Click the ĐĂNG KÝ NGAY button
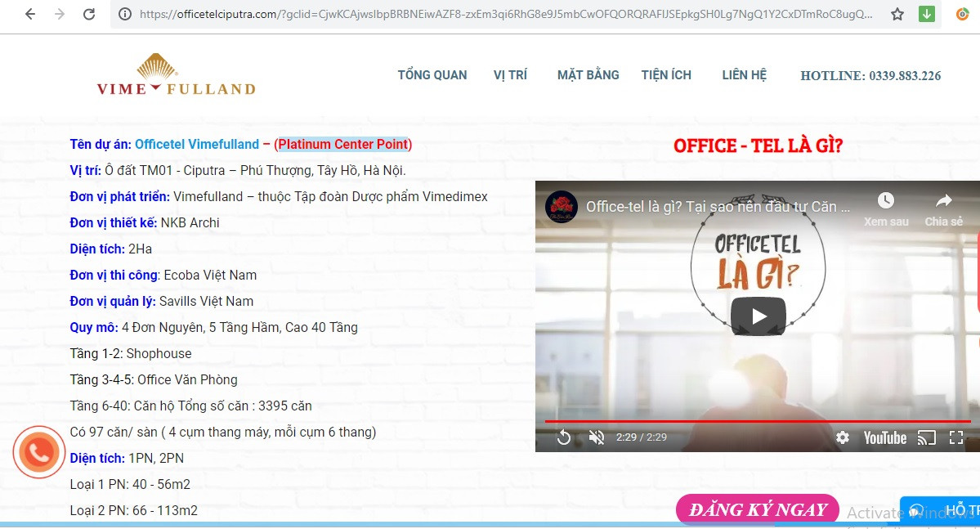The height and width of the screenshot is (529, 980). (x=756, y=509)
